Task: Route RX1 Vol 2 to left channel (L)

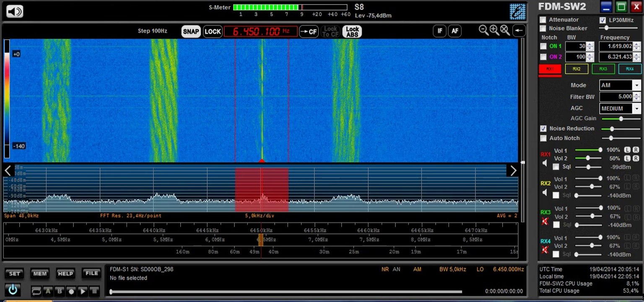Action: click(627, 158)
